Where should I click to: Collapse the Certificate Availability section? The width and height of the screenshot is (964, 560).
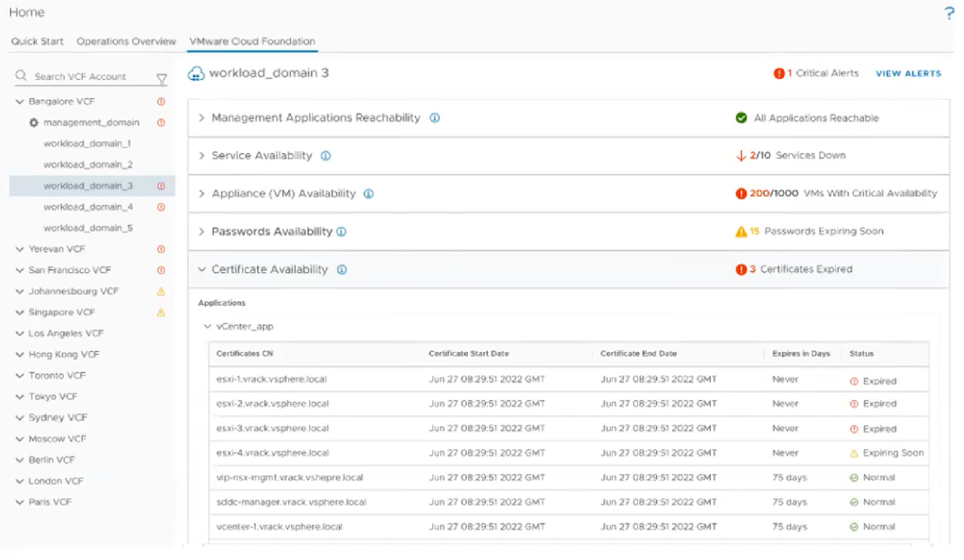201,270
